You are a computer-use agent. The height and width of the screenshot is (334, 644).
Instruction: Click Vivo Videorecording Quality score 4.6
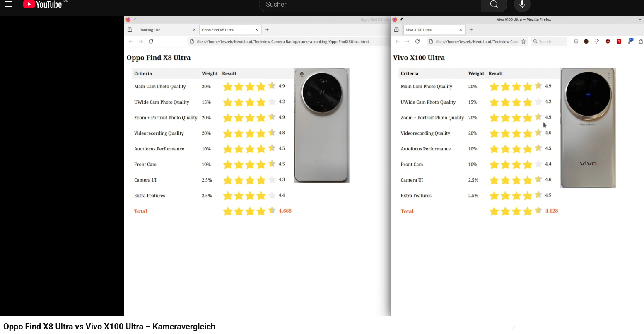click(x=548, y=133)
